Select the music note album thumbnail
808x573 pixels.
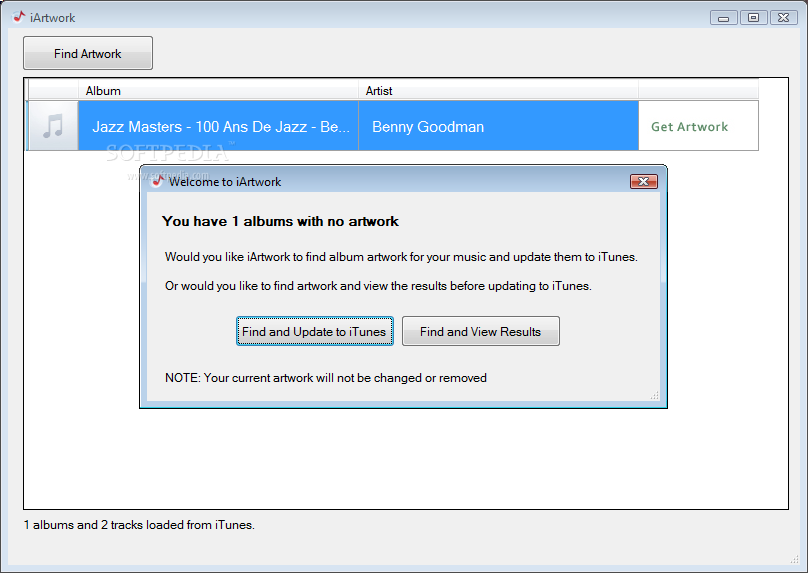53,126
